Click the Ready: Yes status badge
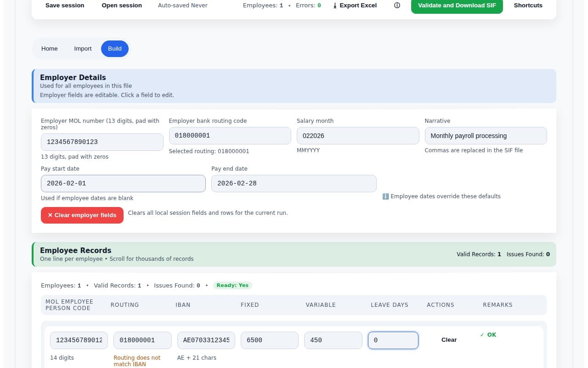Image resolution: width=588 pixels, height=368 pixels. (232, 285)
